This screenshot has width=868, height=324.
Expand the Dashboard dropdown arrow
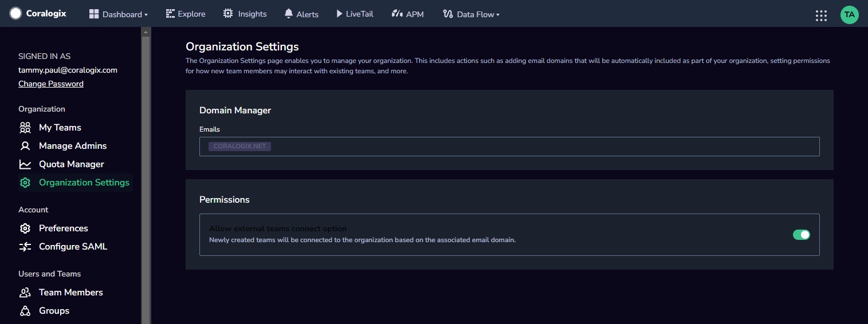146,15
